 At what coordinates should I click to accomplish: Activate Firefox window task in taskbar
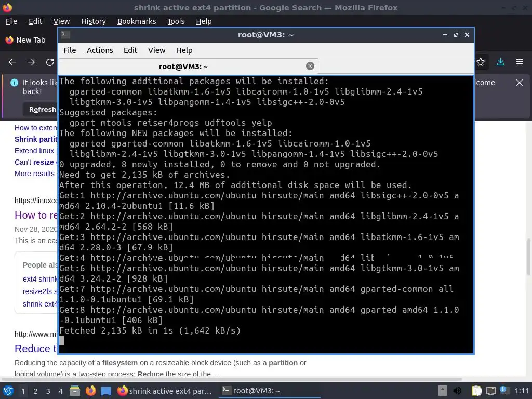pos(165,391)
